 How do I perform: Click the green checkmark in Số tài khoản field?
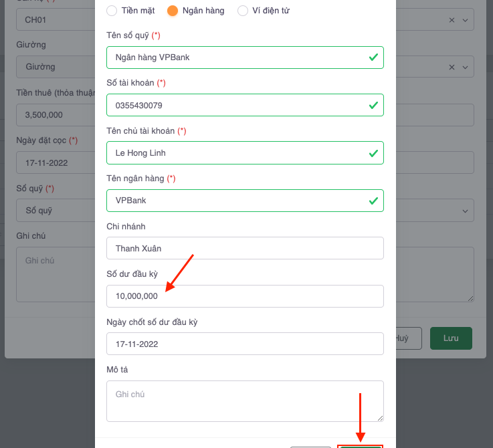(x=373, y=105)
